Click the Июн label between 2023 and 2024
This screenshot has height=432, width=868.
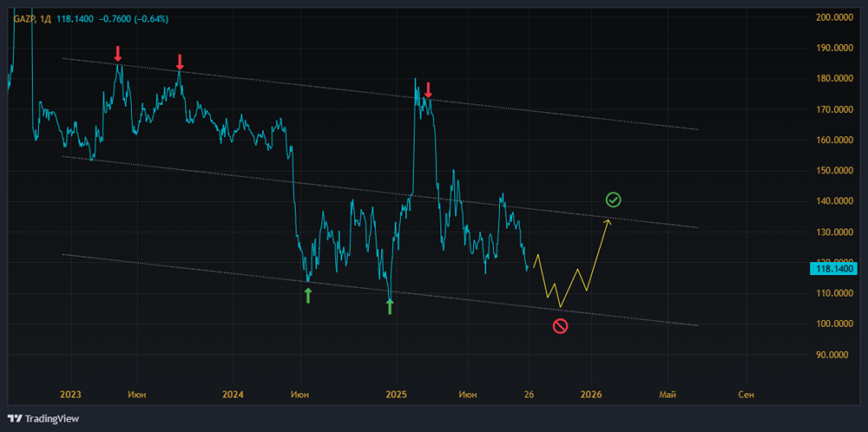point(136,395)
